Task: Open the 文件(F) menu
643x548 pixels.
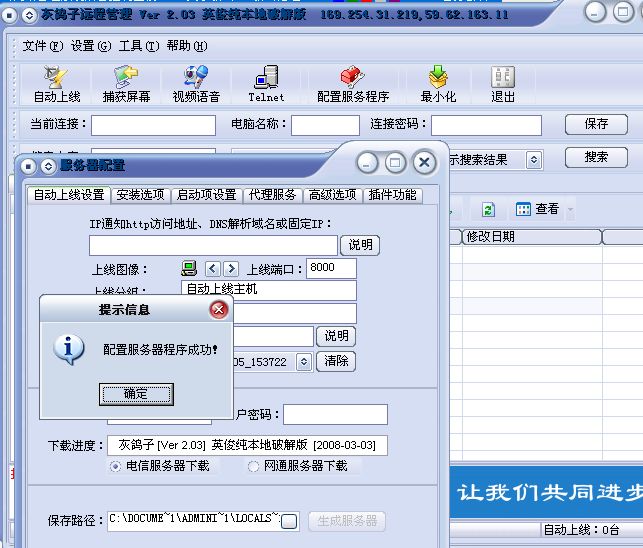Action: 43,46
